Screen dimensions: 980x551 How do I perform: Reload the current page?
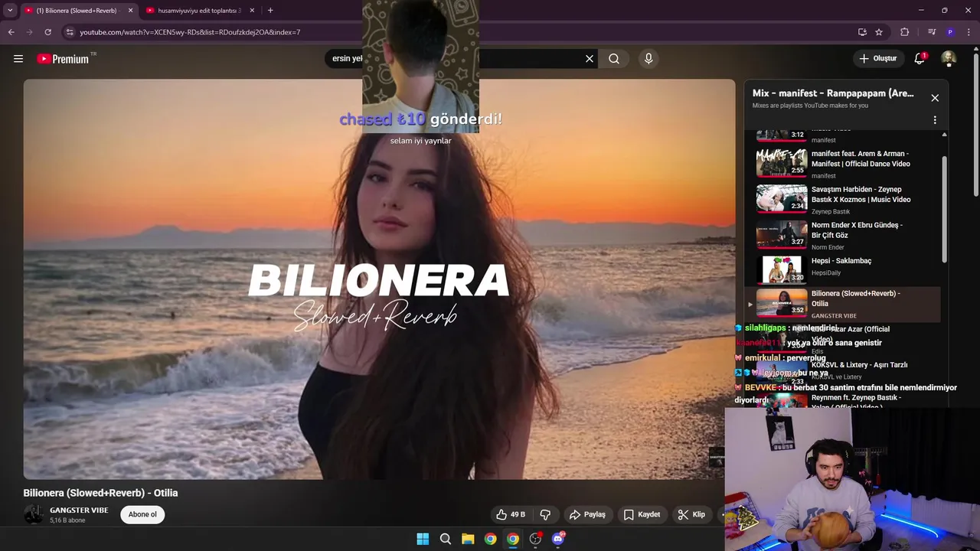[x=47, y=32]
